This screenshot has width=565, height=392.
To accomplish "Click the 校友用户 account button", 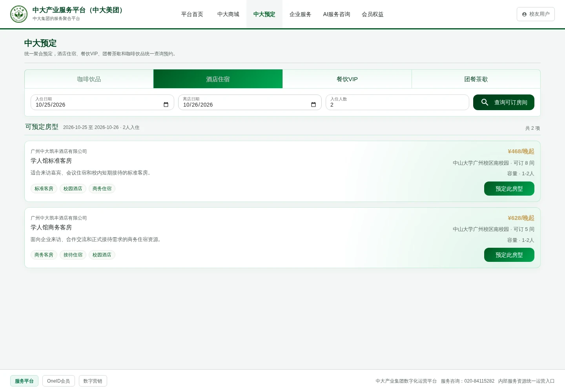I will coord(536,14).
